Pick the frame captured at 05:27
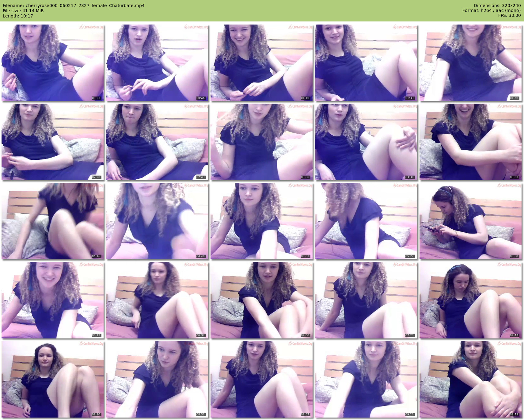524x420 pixels. pos(366,221)
